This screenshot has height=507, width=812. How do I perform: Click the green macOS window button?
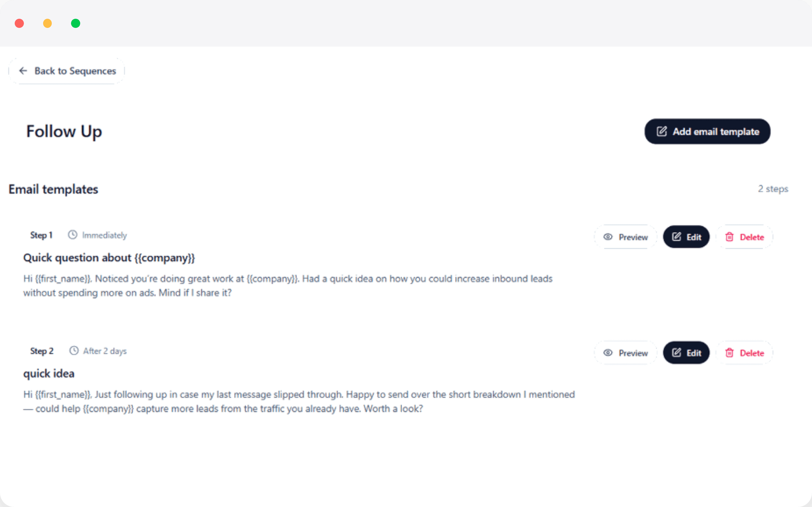76,24
